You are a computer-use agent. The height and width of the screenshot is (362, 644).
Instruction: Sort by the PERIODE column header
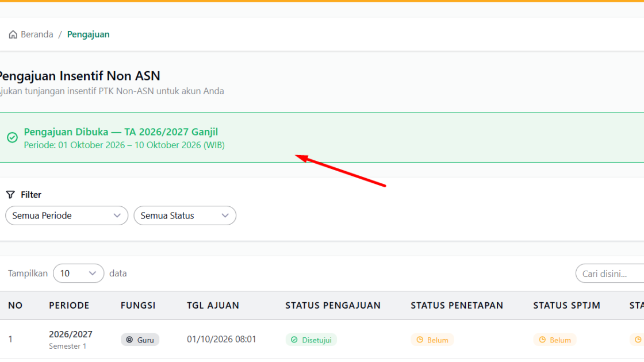[x=69, y=305]
